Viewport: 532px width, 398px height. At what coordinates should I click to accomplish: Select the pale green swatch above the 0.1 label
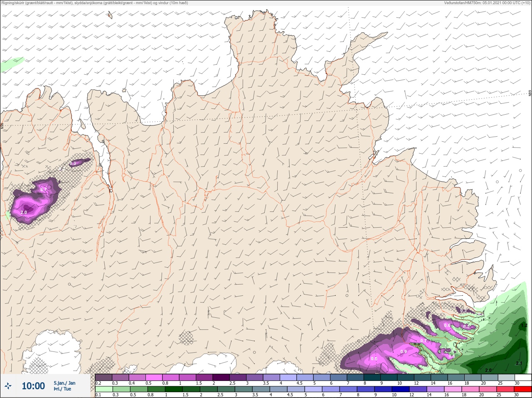click(x=103, y=389)
